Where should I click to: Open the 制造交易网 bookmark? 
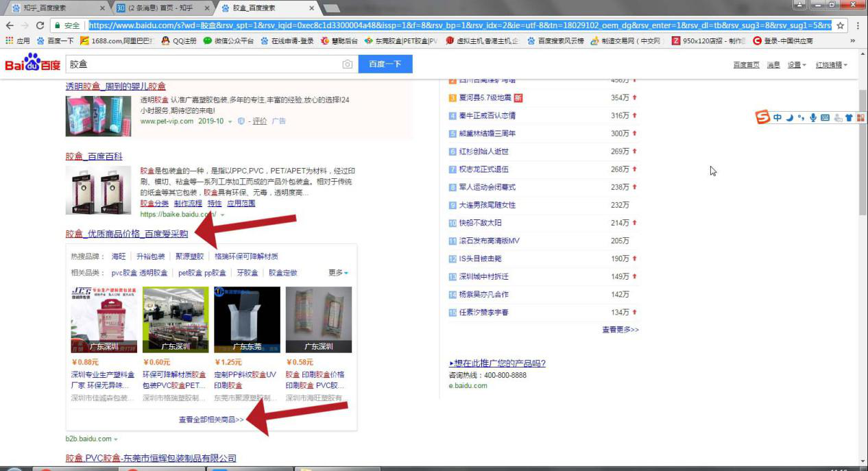tap(627, 40)
